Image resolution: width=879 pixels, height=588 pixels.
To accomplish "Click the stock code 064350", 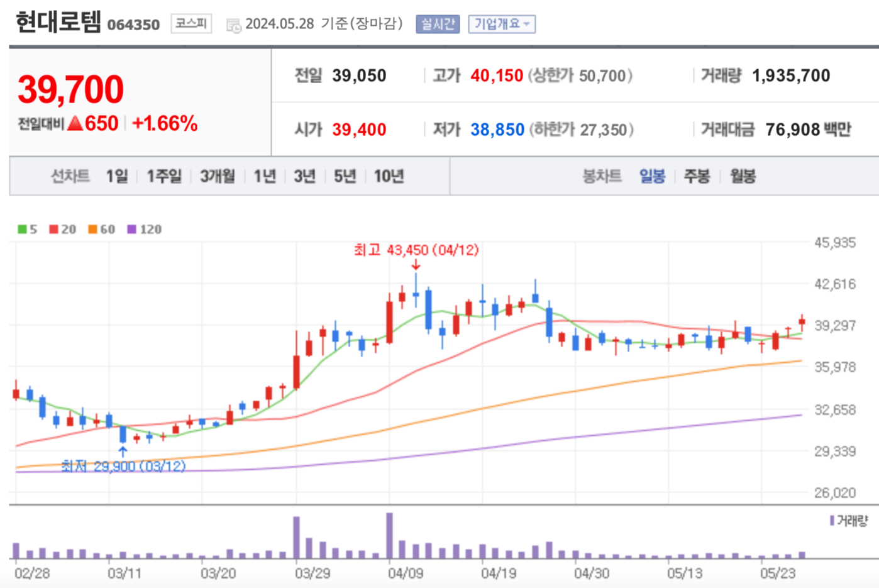I will 133,25.
